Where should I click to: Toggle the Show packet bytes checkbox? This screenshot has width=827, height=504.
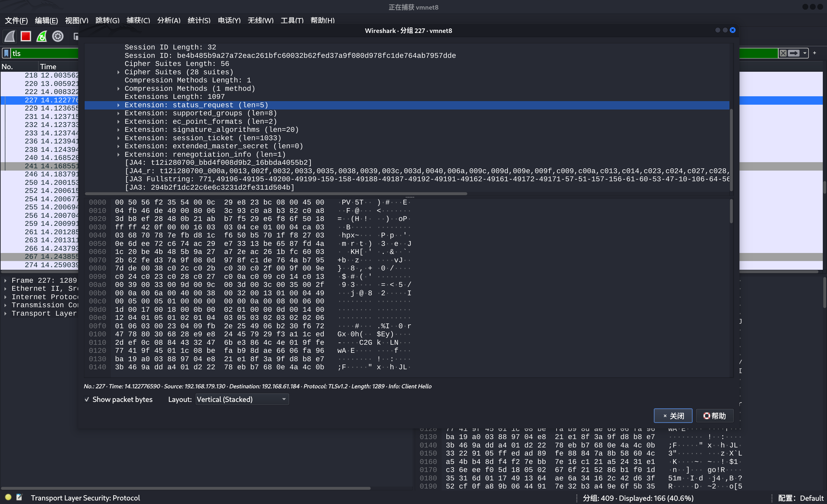point(87,399)
